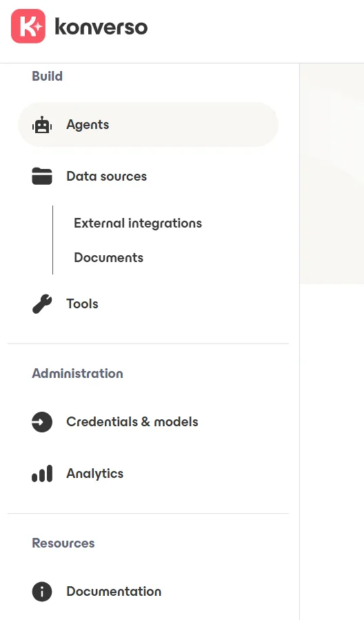View the Analytics page label
364x620 pixels.
point(95,473)
